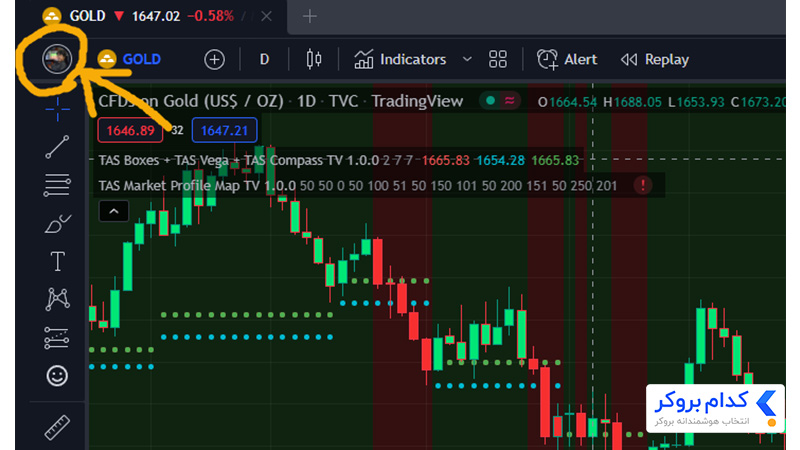This screenshot has width=800, height=450.
Task: Open the emoji icons tool
Action: point(57,376)
